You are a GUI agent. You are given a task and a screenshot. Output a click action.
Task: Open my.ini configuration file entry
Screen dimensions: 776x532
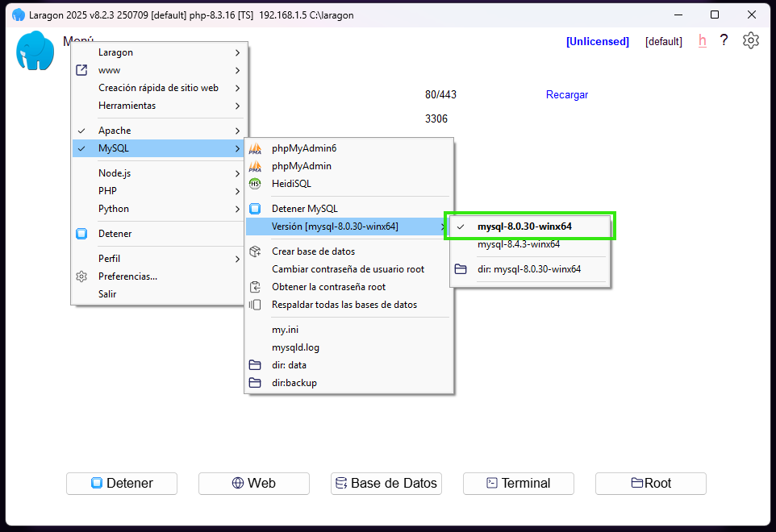(x=285, y=330)
